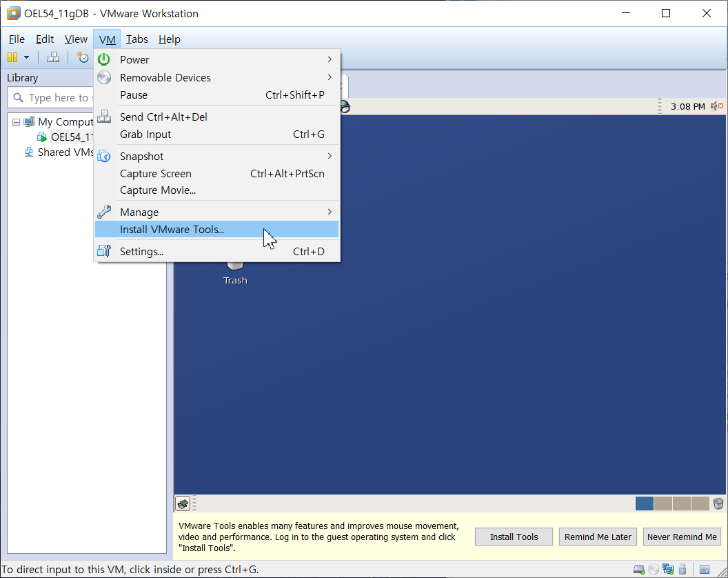Choose Capture Movie... menu entry

[x=217, y=190]
